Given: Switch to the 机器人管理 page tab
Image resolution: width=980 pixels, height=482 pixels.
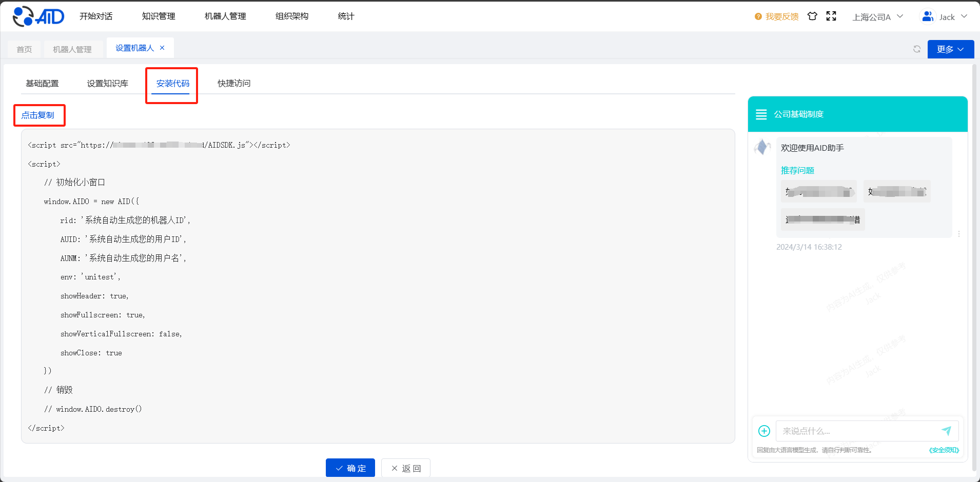Looking at the screenshot, I should [72, 49].
